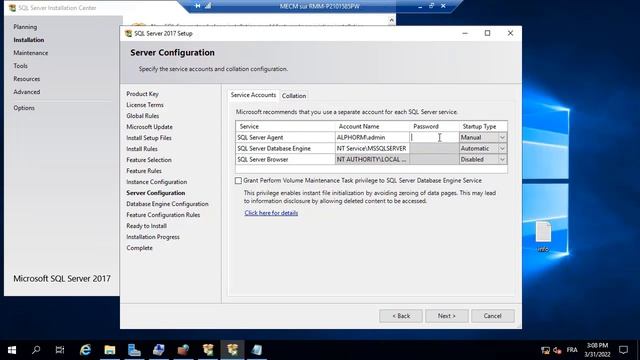The height and width of the screenshot is (360, 640).
Task: Cancel the SQL Server setup
Action: point(492,316)
